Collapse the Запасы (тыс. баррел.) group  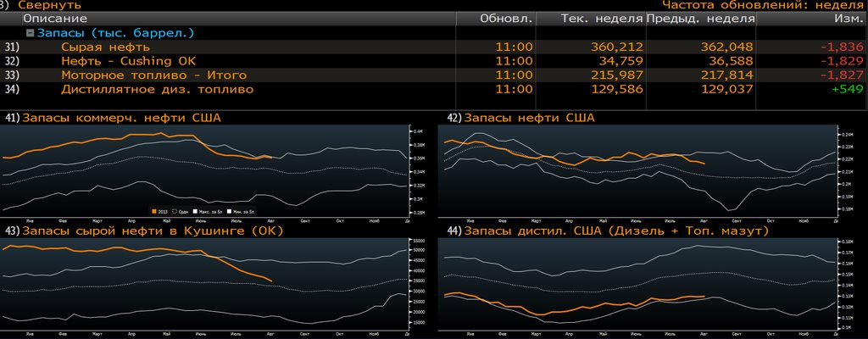pos(31,33)
